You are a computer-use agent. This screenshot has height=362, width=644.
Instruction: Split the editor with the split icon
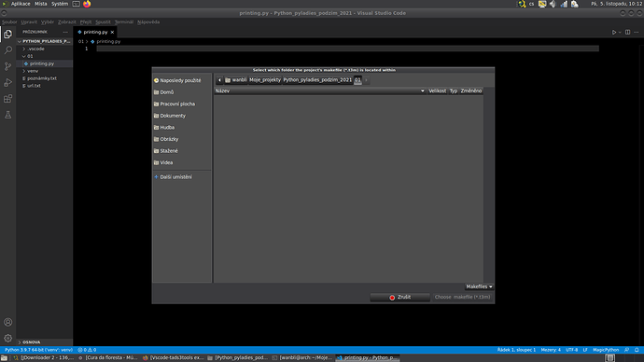pos(627,32)
